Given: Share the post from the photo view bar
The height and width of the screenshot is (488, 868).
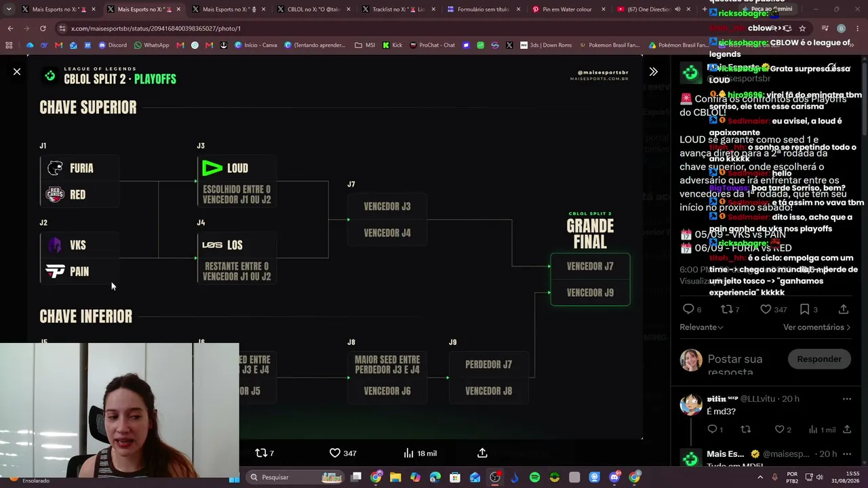Looking at the screenshot, I should coord(482,453).
